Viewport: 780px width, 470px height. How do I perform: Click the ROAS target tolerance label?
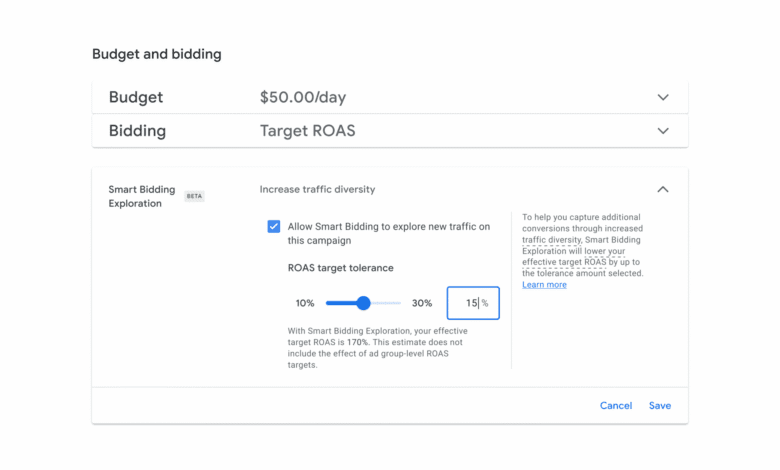coord(341,268)
